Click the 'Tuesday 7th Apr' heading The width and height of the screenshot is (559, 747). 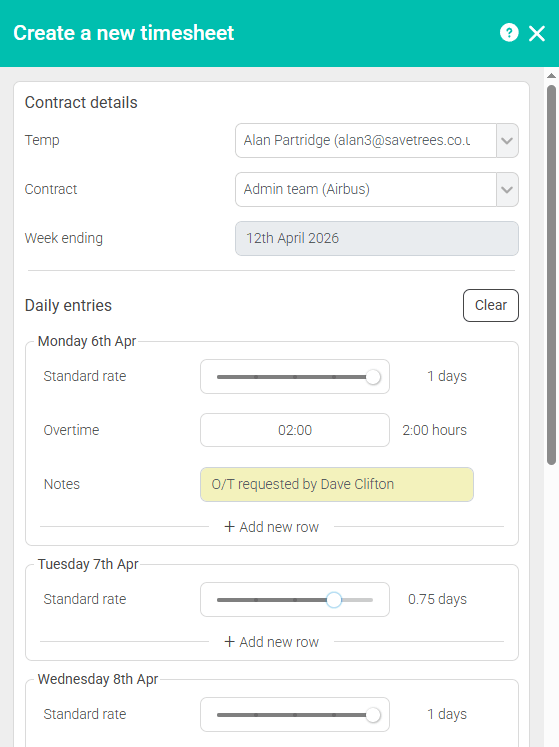88,564
